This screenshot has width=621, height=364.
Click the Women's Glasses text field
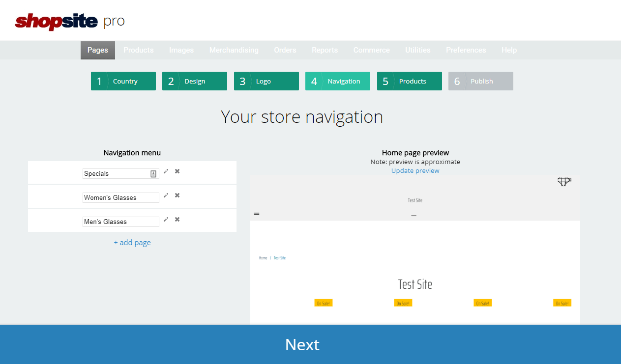pyautogui.click(x=120, y=197)
